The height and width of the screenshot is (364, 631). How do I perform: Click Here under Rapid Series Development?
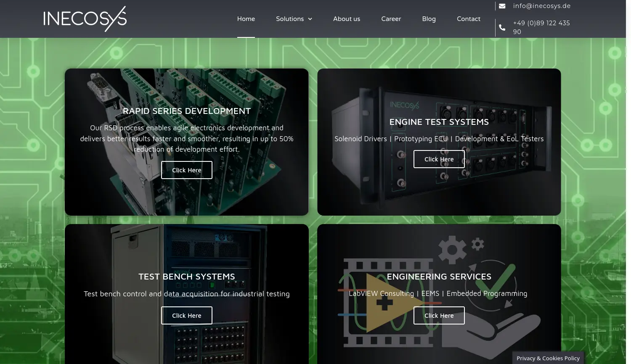[x=186, y=170]
